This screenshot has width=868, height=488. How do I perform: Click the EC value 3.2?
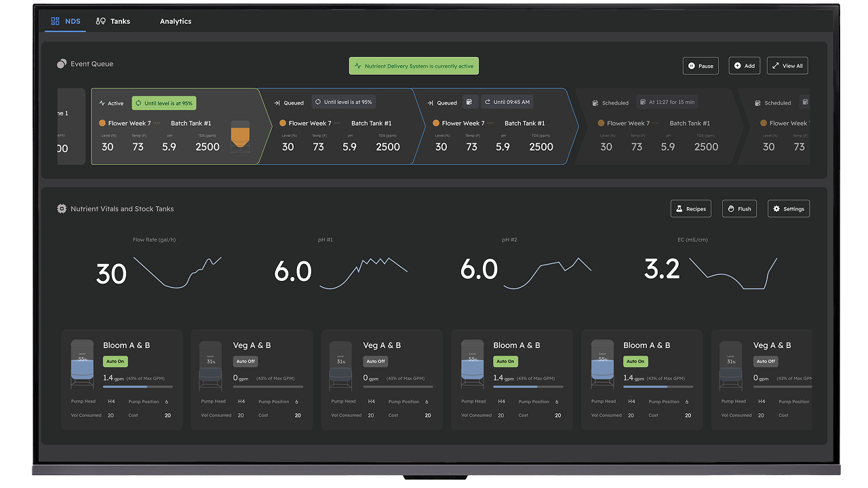[x=662, y=269]
